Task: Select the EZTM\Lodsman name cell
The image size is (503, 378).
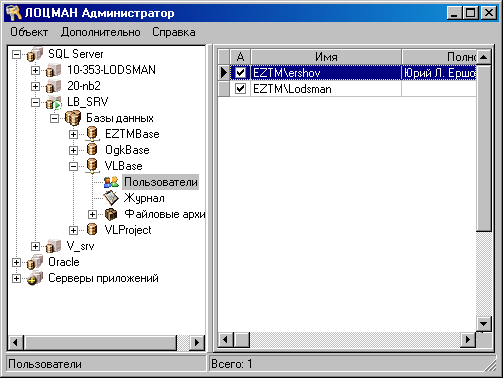Action: pyautogui.click(x=326, y=89)
